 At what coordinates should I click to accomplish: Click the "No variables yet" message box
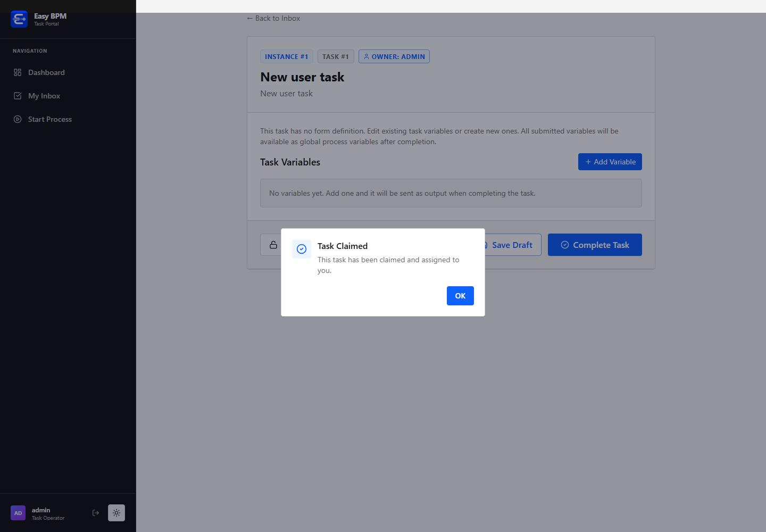pos(451,193)
